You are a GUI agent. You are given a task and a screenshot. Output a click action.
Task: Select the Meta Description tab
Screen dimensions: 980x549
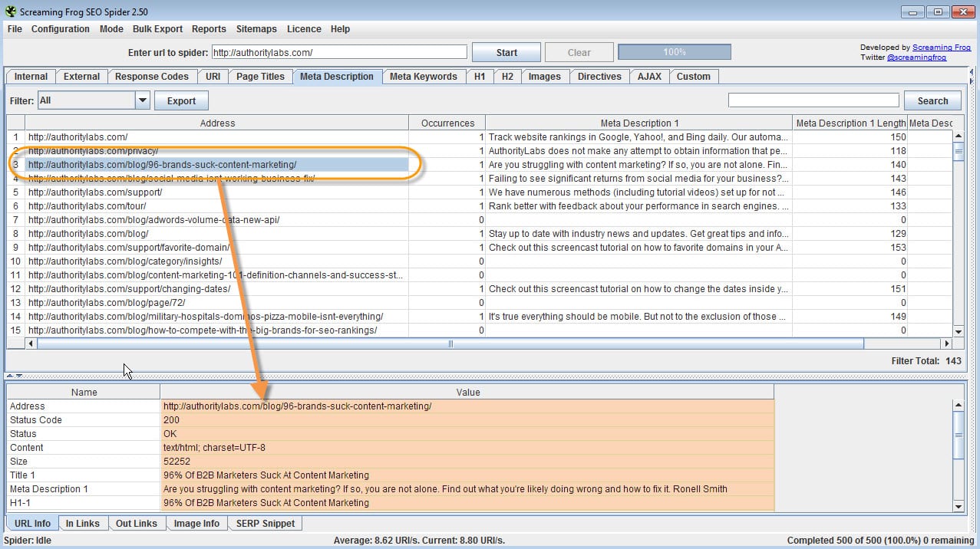pyautogui.click(x=337, y=77)
